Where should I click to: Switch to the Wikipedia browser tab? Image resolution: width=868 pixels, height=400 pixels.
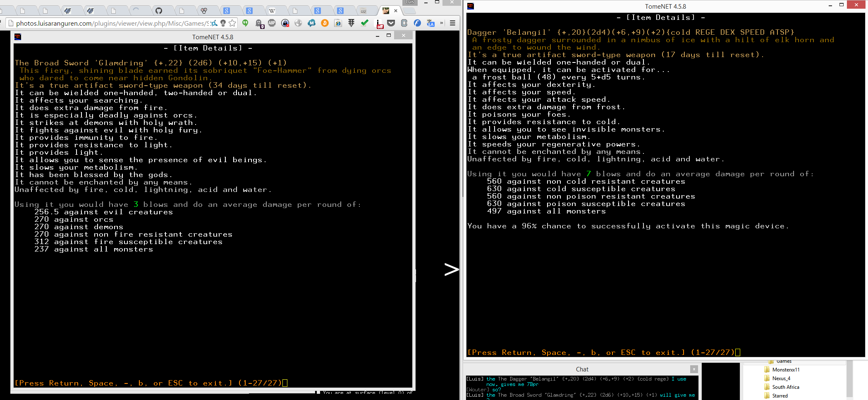272,11
